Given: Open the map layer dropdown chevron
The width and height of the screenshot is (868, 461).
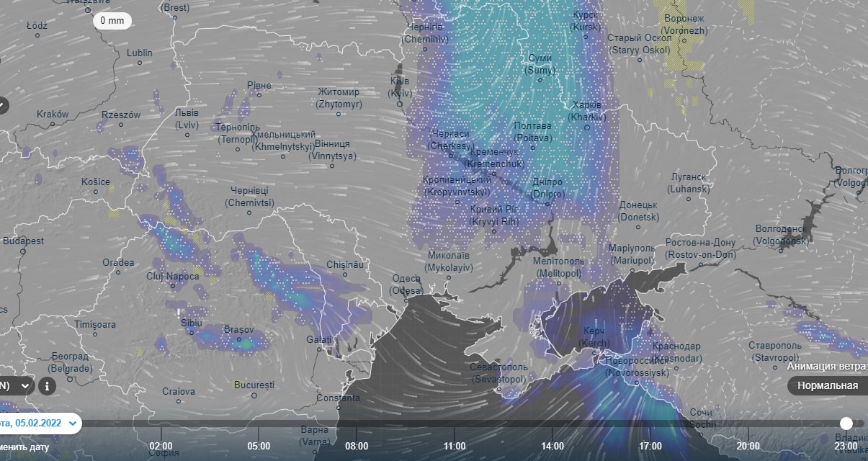Looking at the screenshot, I should tap(24, 386).
